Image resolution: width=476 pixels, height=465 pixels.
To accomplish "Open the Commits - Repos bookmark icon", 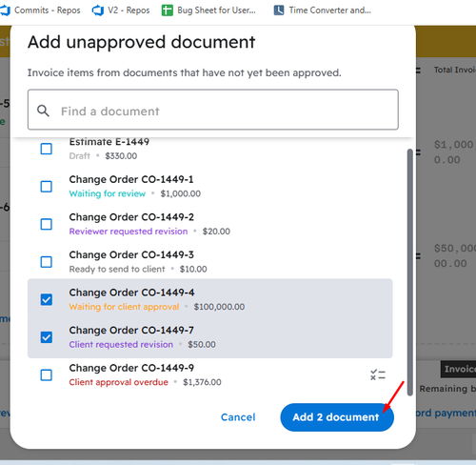I will coord(5,10).
